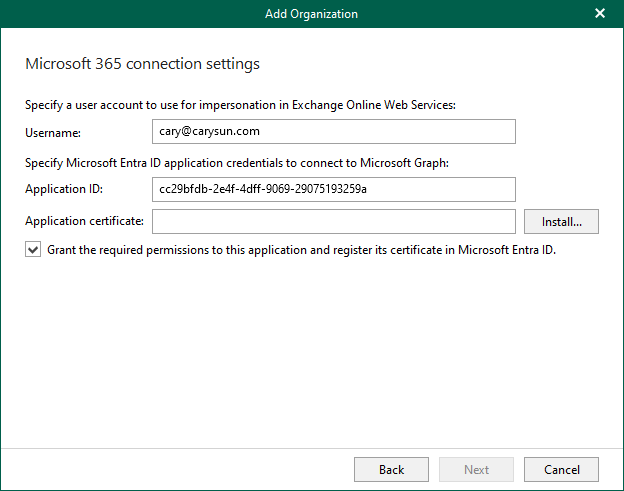Cancel the organization setup wizard
The image size is (624, 491).
(561, 470)
